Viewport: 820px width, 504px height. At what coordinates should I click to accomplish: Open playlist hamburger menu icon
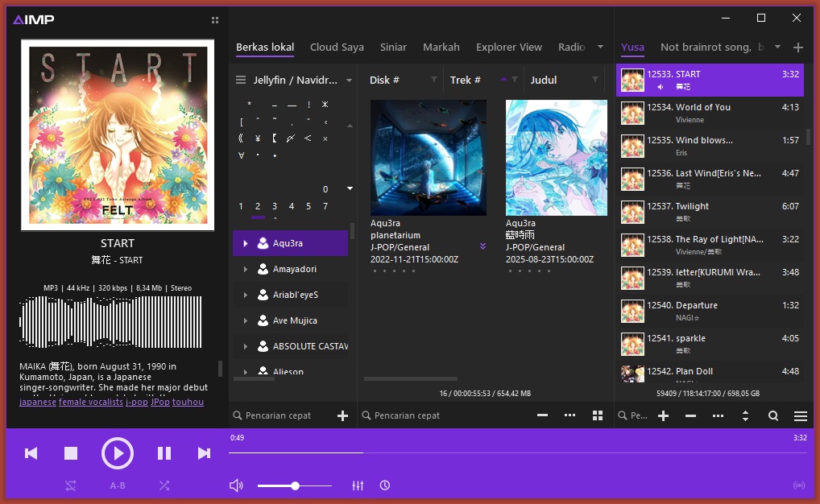click(x=801, y=416)
